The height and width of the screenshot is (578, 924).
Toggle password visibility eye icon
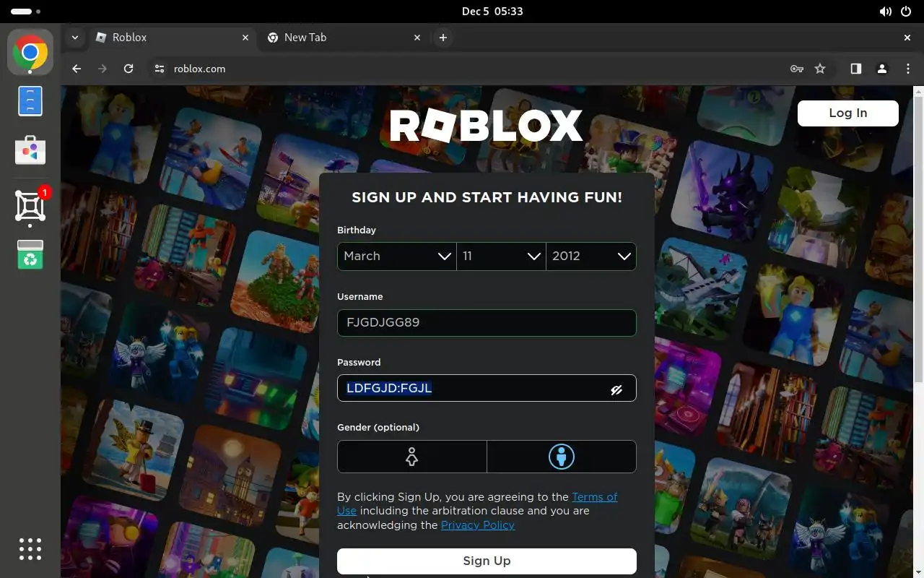click(x=616, y=389)
